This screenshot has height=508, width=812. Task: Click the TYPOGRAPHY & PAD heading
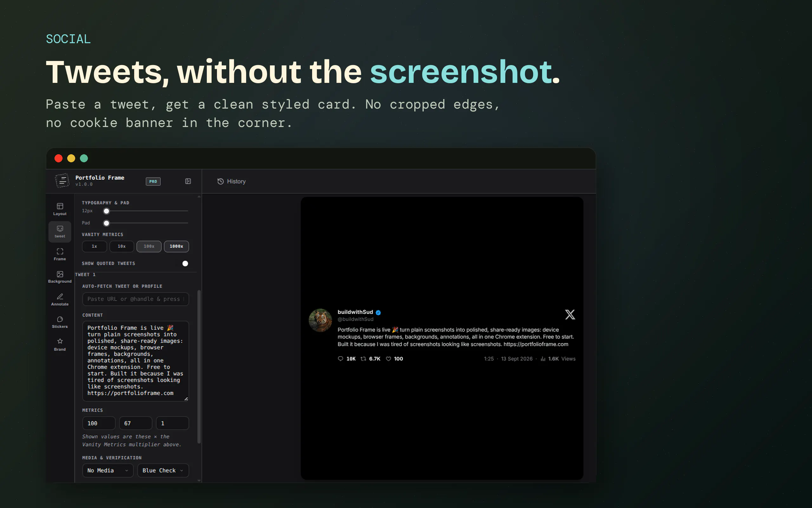105,203
